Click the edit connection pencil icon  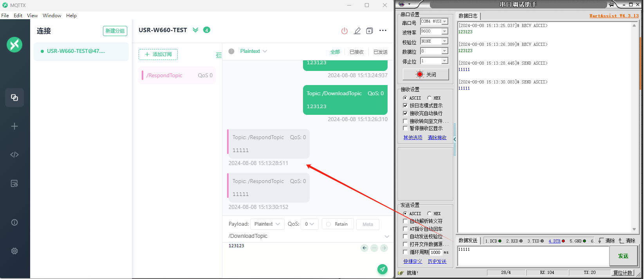coord(357,31)
